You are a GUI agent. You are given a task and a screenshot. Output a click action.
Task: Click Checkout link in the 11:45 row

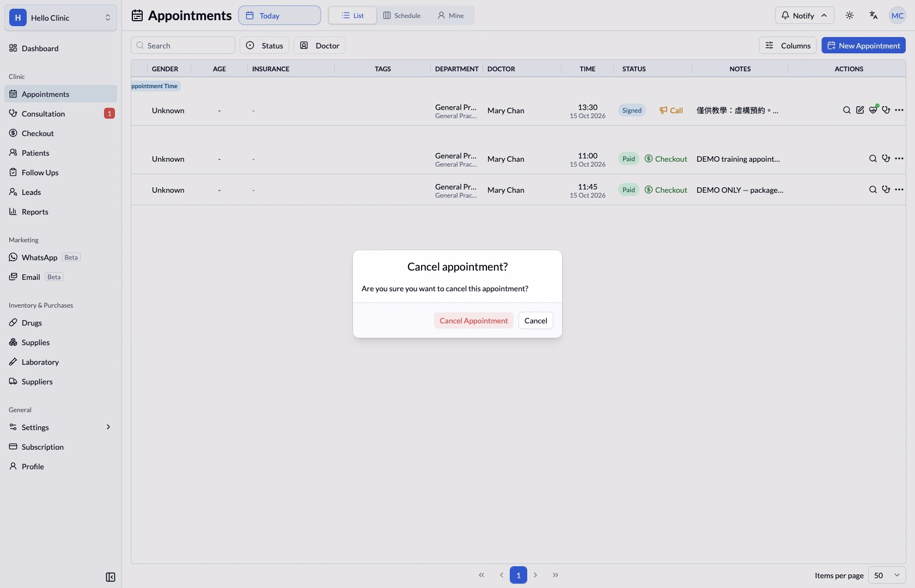[x=666, y=190]
